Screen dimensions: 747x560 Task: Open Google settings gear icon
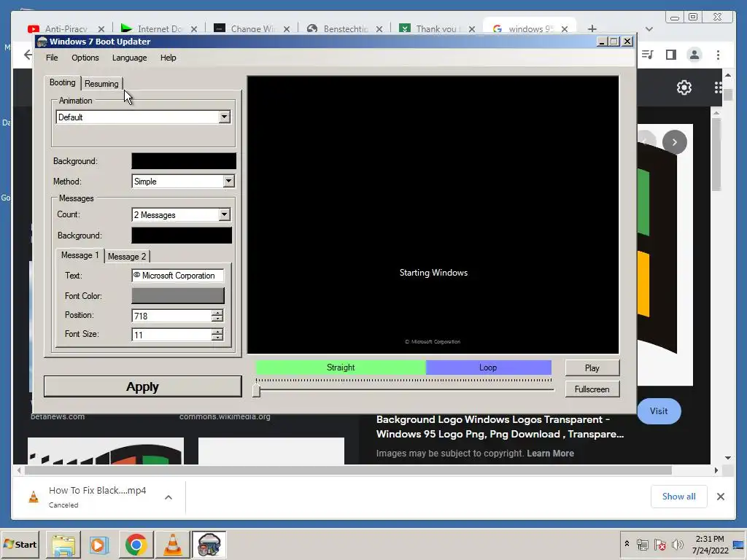[x=684, y=87]
